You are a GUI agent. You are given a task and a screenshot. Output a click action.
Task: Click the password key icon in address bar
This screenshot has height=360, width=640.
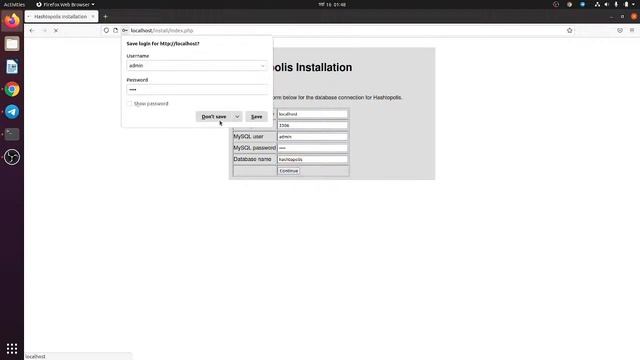(124, 31)
